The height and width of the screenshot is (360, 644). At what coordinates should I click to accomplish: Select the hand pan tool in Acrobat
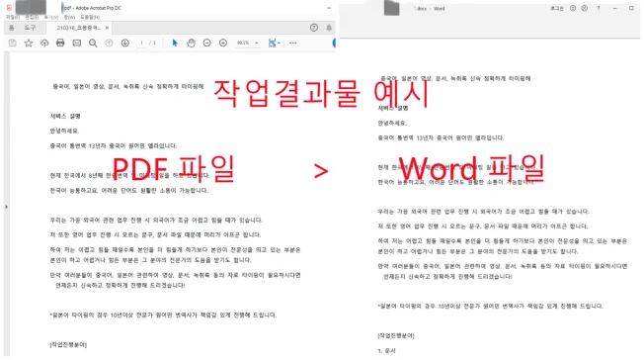[191, 43]
